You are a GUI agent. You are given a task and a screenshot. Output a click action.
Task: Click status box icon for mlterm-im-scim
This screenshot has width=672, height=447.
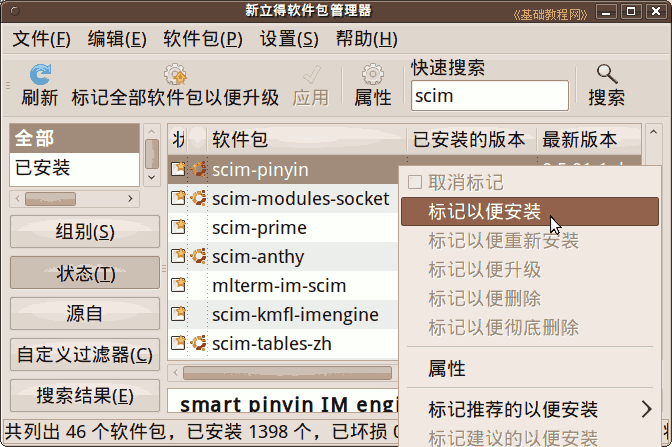coord(178,285)
